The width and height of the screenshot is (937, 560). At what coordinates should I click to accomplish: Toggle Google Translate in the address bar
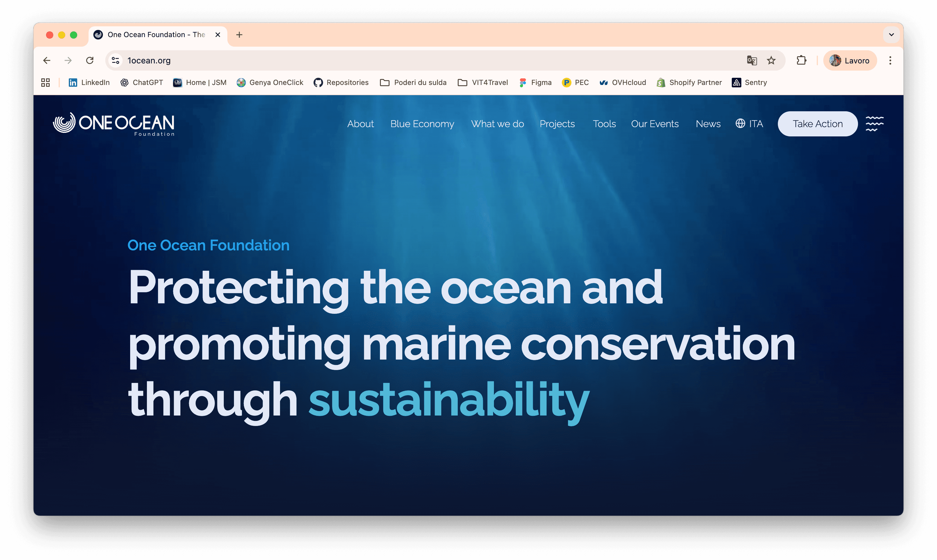[x=752, y=60]
